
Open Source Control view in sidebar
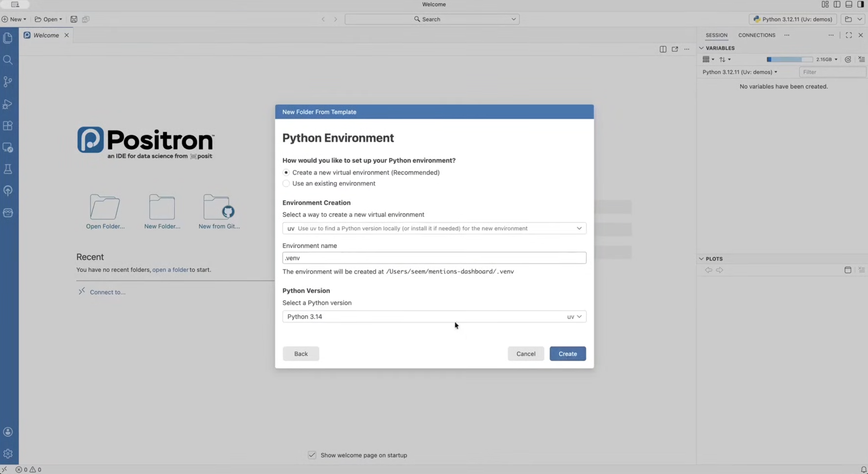[x=8, y=82]
